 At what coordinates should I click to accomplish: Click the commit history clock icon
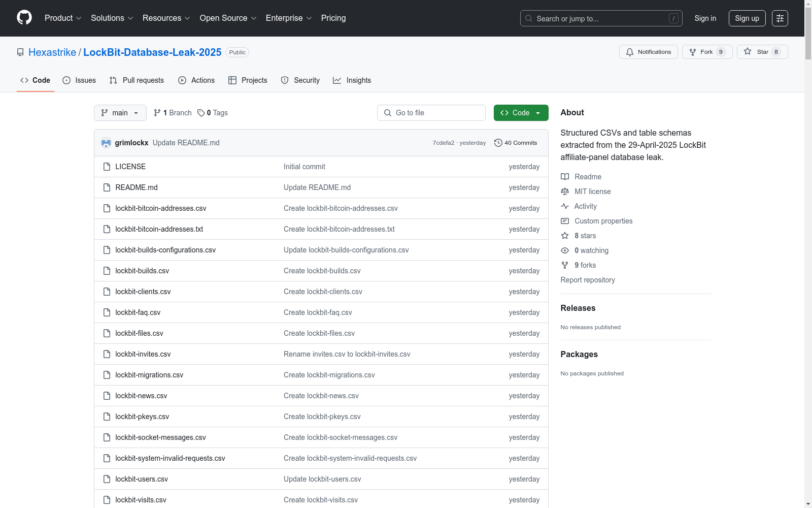[498, 143]
